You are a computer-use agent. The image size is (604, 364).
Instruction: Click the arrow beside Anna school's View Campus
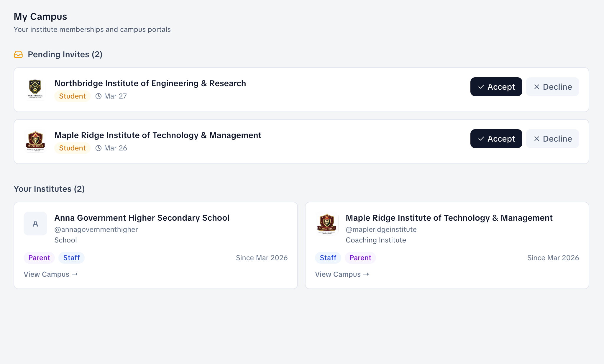click(75, 274)
